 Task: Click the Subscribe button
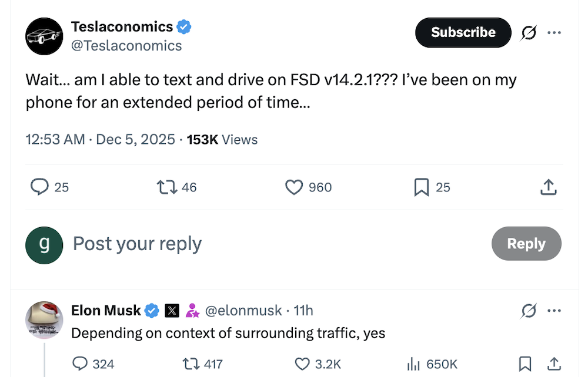463,33
